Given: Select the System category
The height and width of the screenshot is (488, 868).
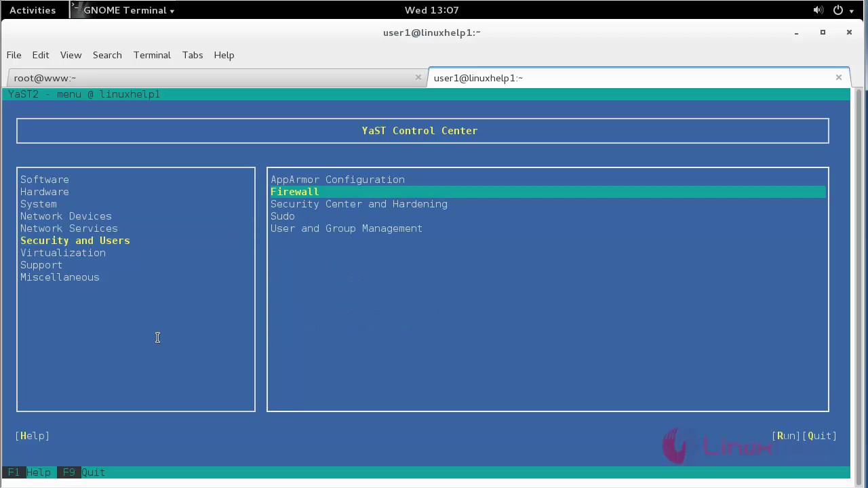Looking at the screenshot, I should (39, 204).
